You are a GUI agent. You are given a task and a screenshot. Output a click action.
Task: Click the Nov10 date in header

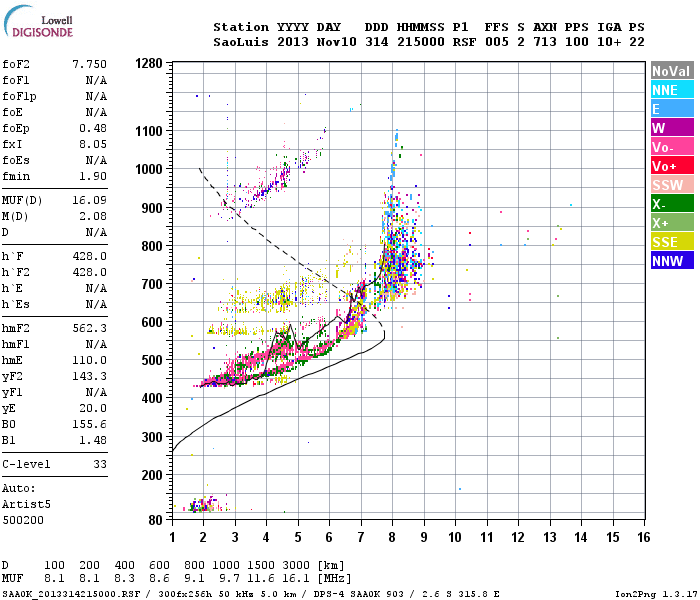pyautogui.click(x=337, y=42)
